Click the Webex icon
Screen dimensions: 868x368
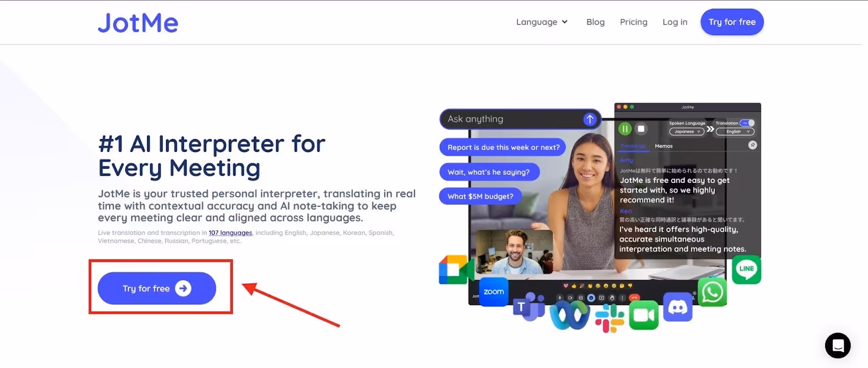pyautogui.click(x=570, y=315)
